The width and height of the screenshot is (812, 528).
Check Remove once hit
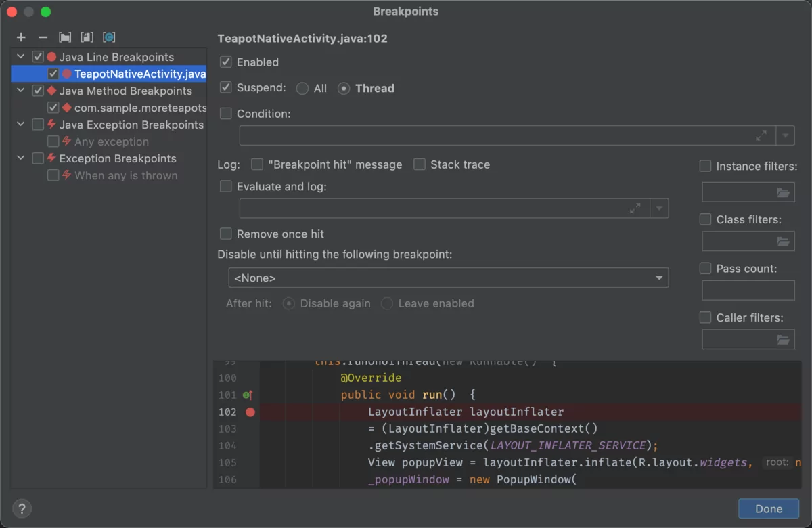pos(226,234)
